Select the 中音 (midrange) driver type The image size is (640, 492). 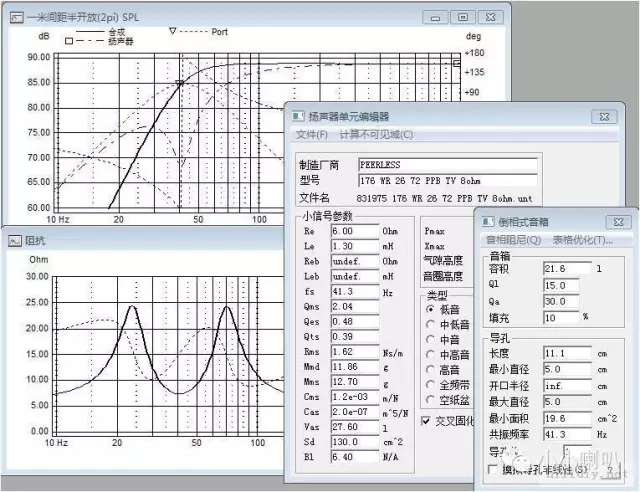pyautogui.click(x=429, y=340)
